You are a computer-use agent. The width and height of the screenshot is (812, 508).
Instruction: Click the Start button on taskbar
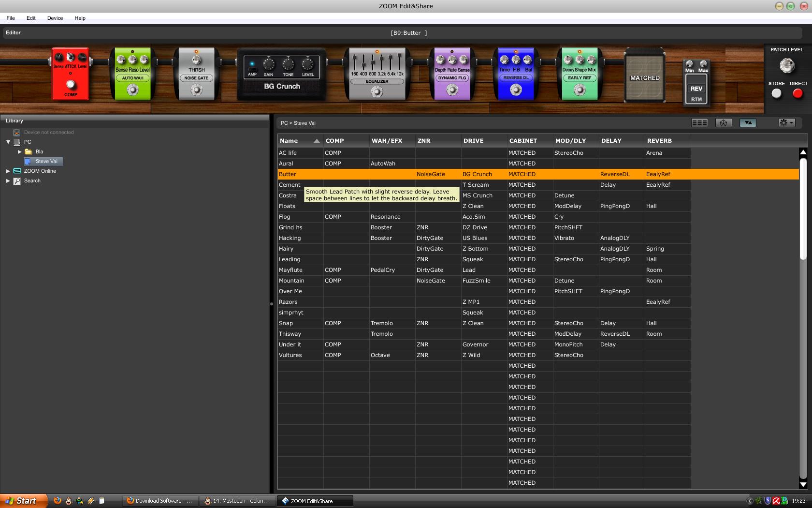(x=23, y=501)
